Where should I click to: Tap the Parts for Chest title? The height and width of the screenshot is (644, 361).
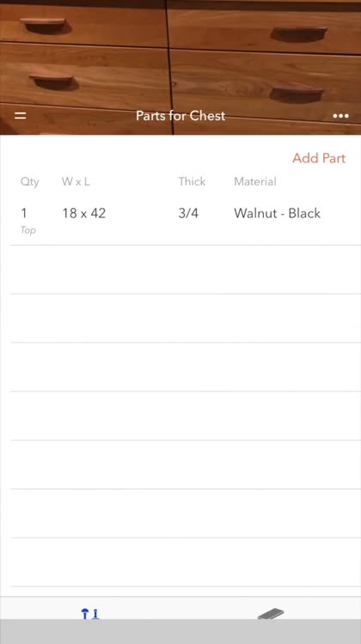point(180,116)
